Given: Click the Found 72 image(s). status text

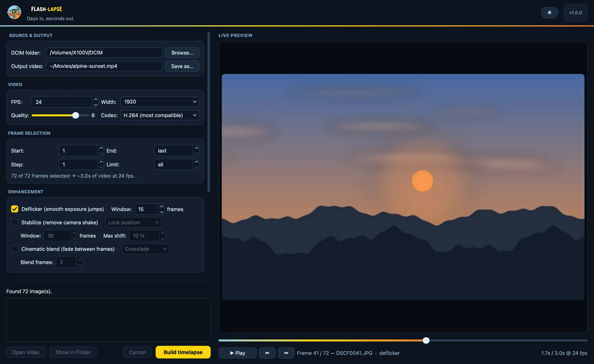Looking at the screenshot, I should pos(29,291).
